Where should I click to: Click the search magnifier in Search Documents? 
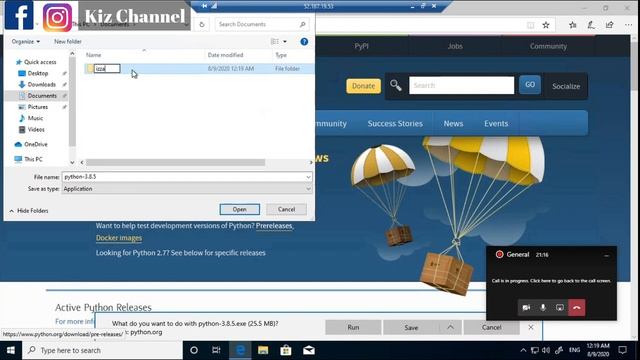pos(302,24)
